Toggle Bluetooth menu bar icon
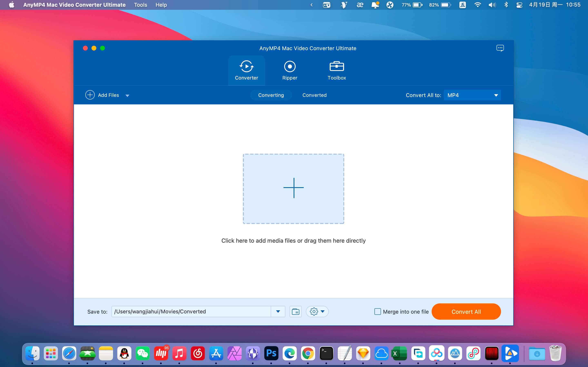The width and height of the screenshot is (588, 367). coord(506,5)
